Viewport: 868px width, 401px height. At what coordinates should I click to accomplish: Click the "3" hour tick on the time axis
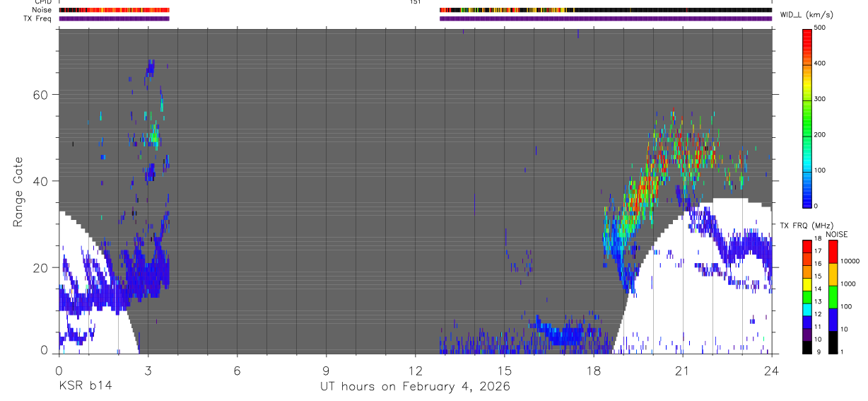point(148,370)
